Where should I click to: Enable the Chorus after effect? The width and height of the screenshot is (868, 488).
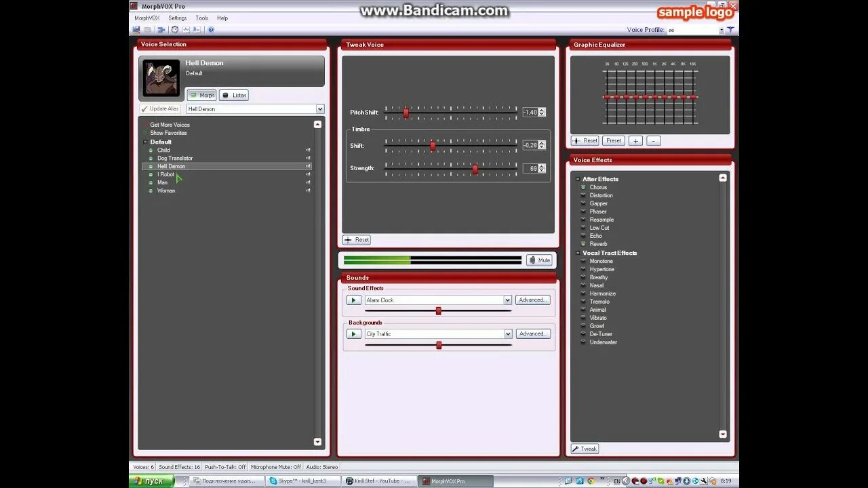coord(598,187)
